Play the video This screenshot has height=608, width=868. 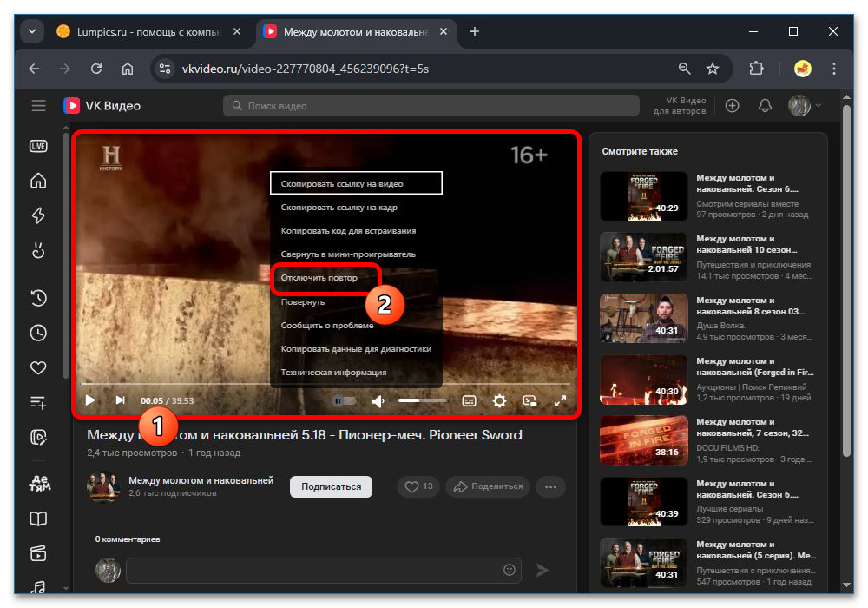[90, 400]
